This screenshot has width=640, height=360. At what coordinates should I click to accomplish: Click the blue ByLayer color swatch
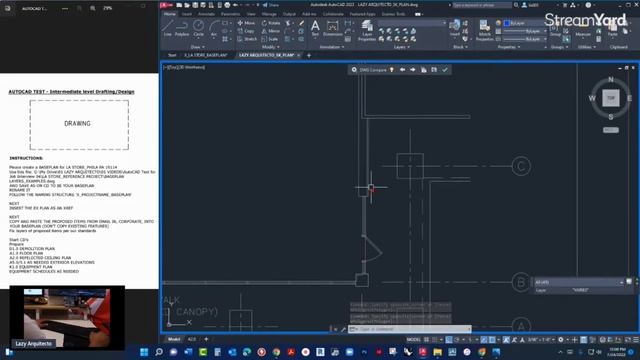click(507, 23)
